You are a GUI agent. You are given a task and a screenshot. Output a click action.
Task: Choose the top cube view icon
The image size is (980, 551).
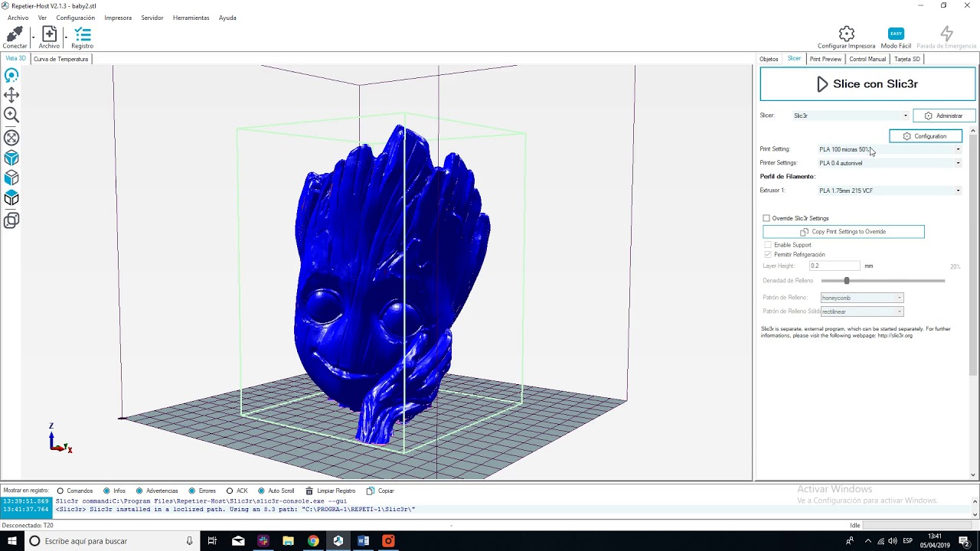click(x=11, y=199)
